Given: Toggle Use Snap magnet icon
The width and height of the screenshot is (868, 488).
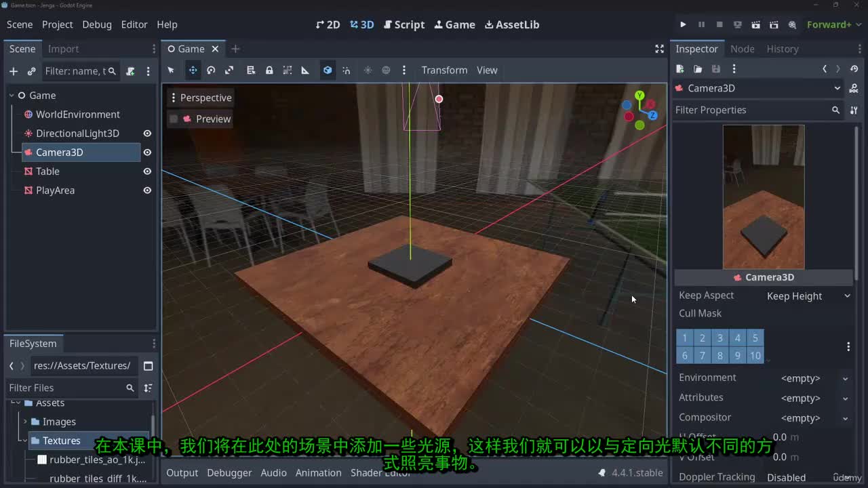Looking at the screenshot, I should pos(346,70).
